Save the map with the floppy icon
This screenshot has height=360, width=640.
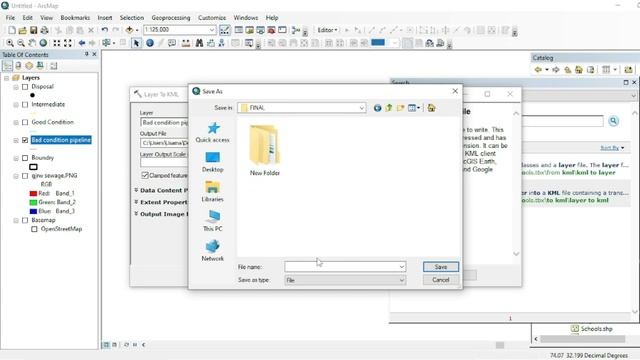33,30
